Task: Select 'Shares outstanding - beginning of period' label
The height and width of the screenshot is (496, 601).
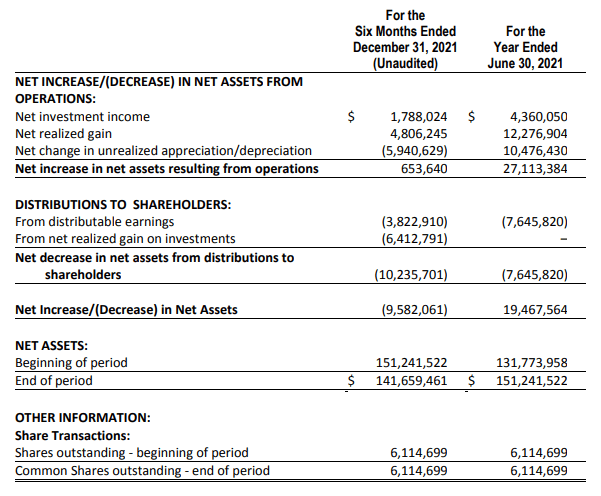Action: coord(132,453)
